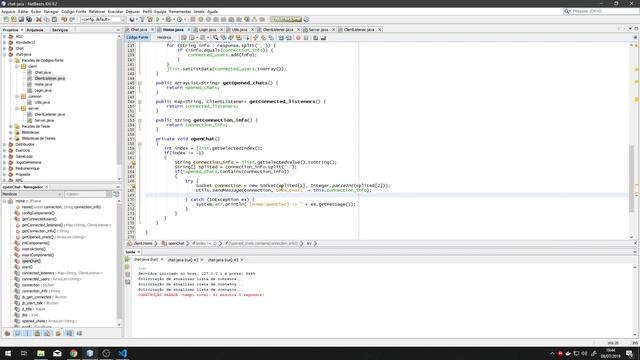
Task: Open the Windows Start menu
Action: tap(8, 353)
